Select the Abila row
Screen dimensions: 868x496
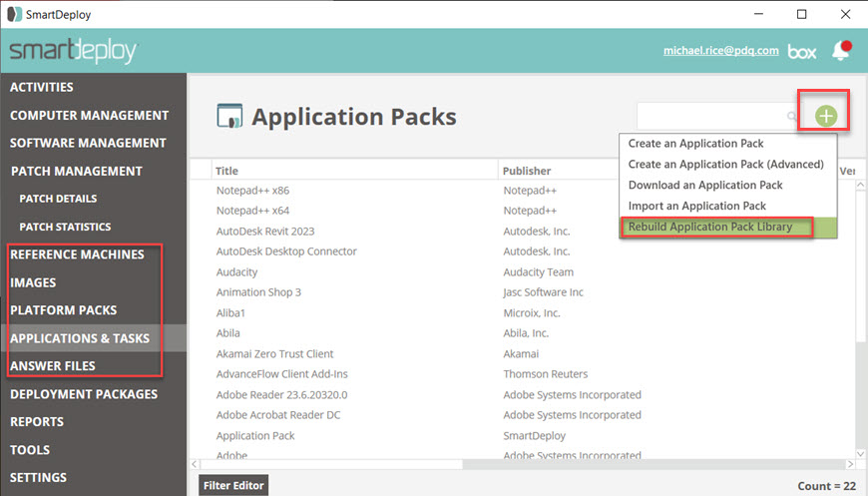[228, 333]
